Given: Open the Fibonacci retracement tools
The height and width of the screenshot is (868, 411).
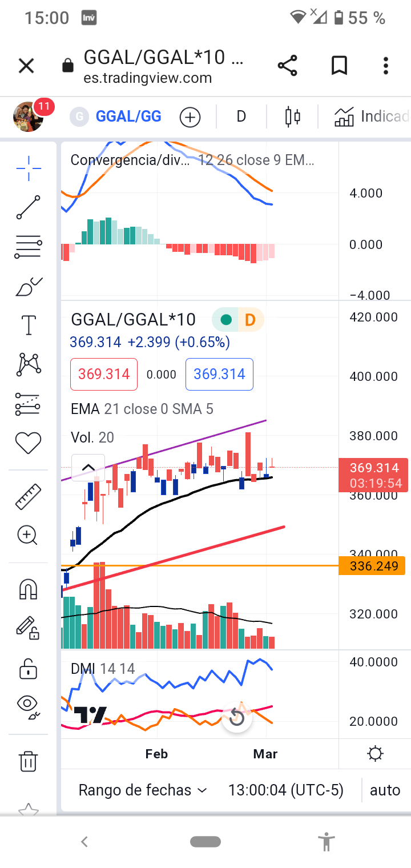Looking at the screenshot, I should pos(29,247).
